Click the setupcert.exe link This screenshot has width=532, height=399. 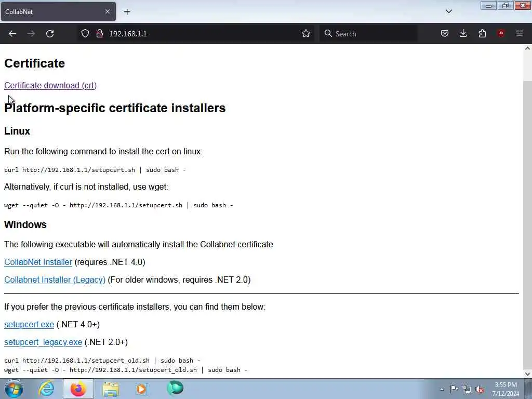29,325
